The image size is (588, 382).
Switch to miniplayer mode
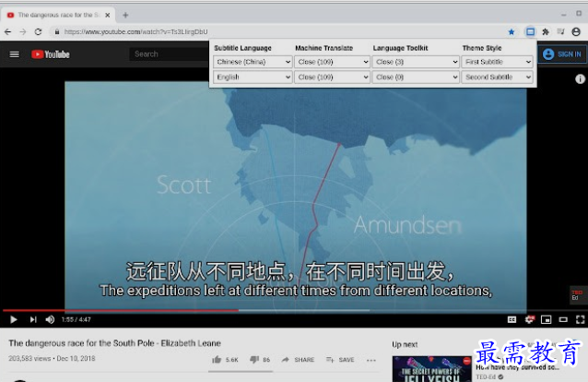pyautogui.click(x=546, y=319)
